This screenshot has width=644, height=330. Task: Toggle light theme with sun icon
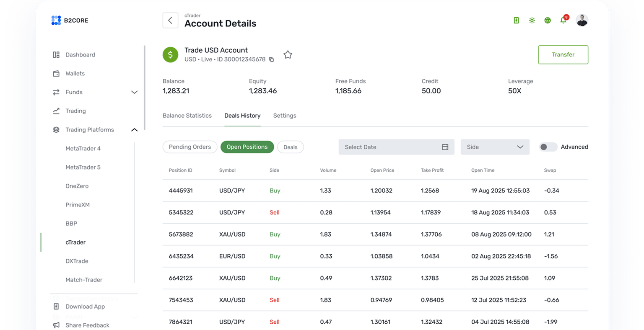[x=532, y=20]
